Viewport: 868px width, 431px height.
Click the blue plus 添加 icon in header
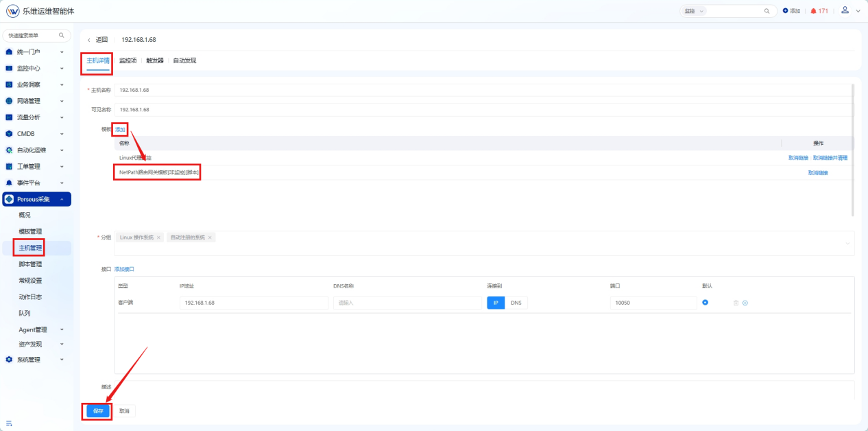pos(785,11)
